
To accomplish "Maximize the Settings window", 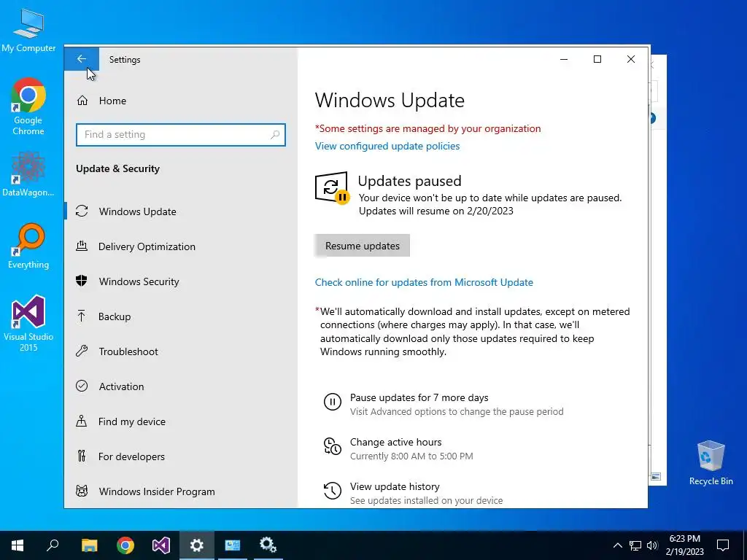I will tap(597, 59).
